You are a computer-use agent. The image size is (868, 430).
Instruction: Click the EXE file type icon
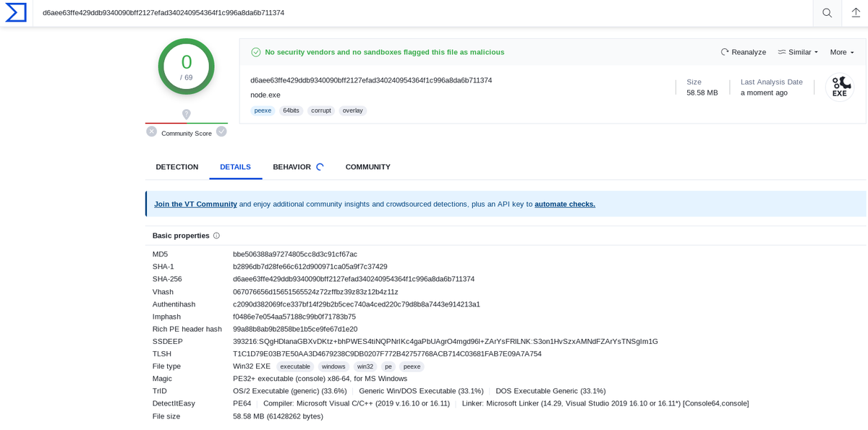click(840, 87)
